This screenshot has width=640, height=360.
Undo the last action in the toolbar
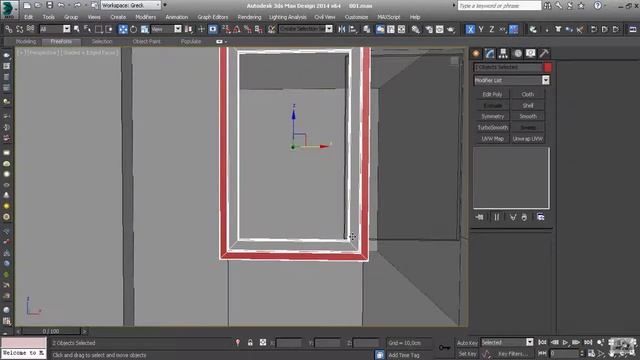pos(61,5)
